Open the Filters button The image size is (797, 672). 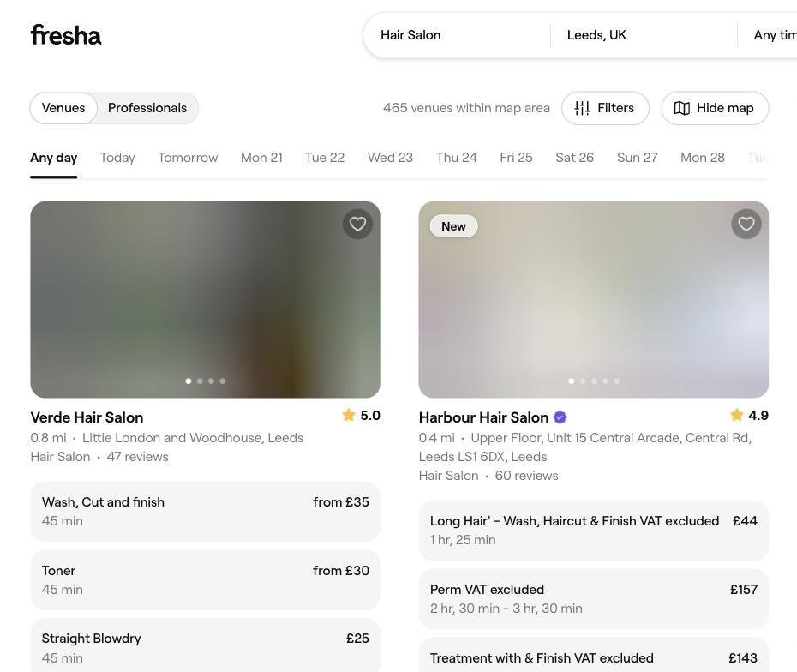click(x=605, y=108)
